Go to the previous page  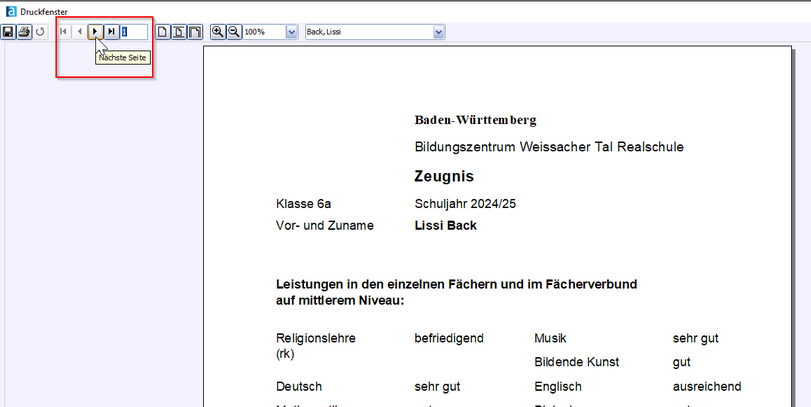point(80,32)
